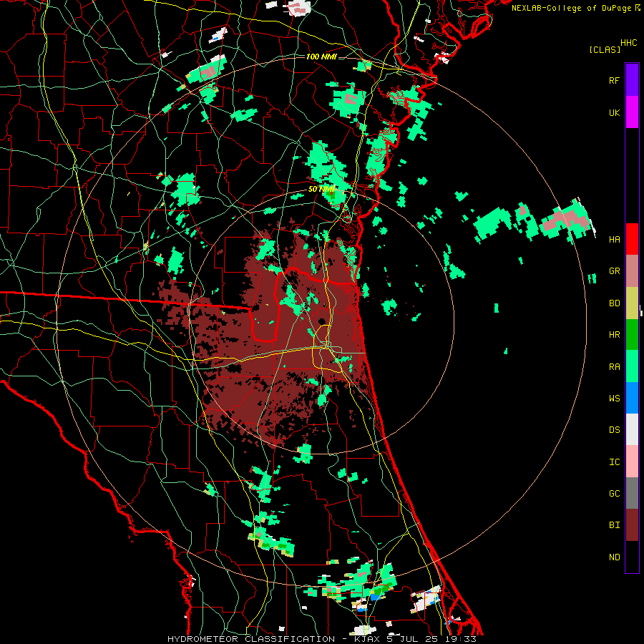Click the 'WS' legend label
The width and height of the screenshot is (644, 644).
[614, 399]
